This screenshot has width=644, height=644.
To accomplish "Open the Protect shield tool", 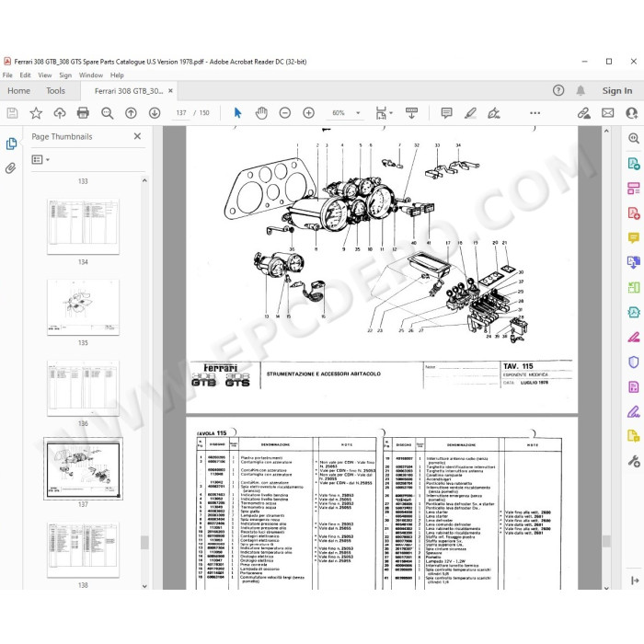I will click(634, 362).
